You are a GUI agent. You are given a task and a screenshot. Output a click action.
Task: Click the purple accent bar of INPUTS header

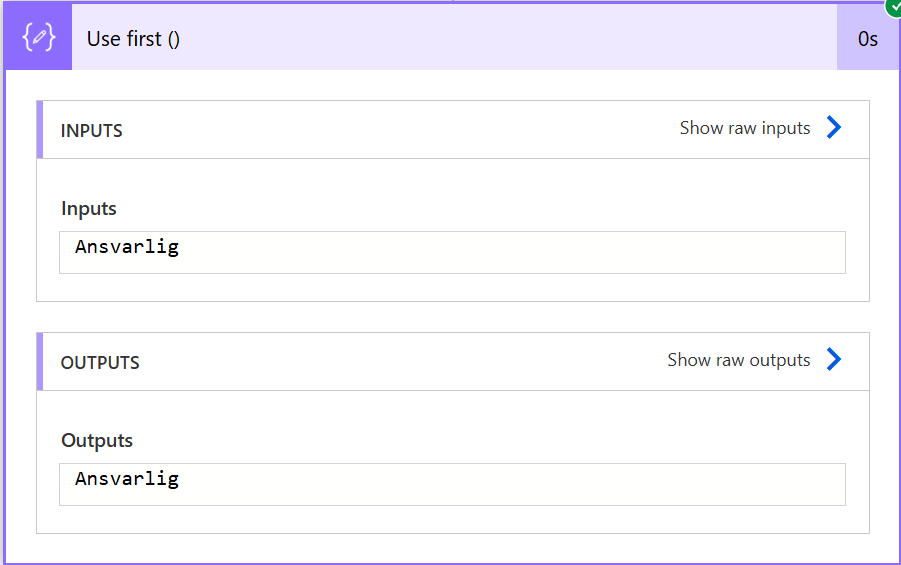(40, 130)
